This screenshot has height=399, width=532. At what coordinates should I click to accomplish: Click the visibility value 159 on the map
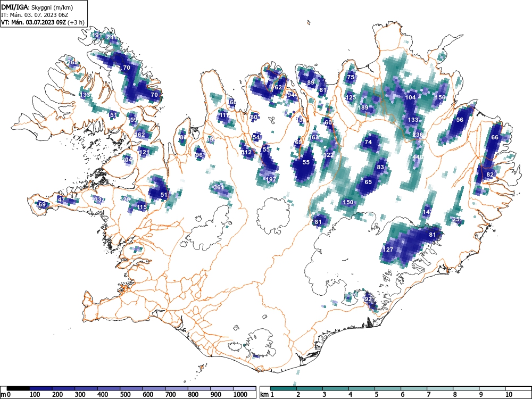(x=132, y=120)
